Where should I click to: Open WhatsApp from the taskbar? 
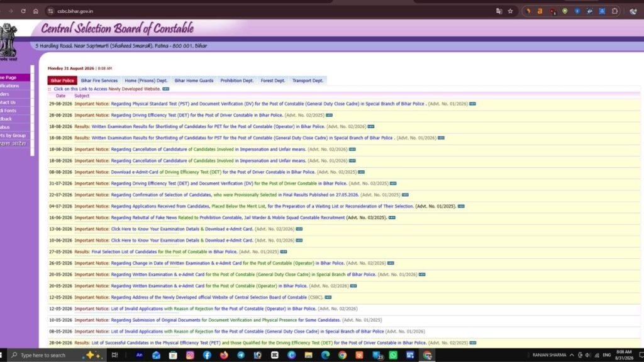393,355
